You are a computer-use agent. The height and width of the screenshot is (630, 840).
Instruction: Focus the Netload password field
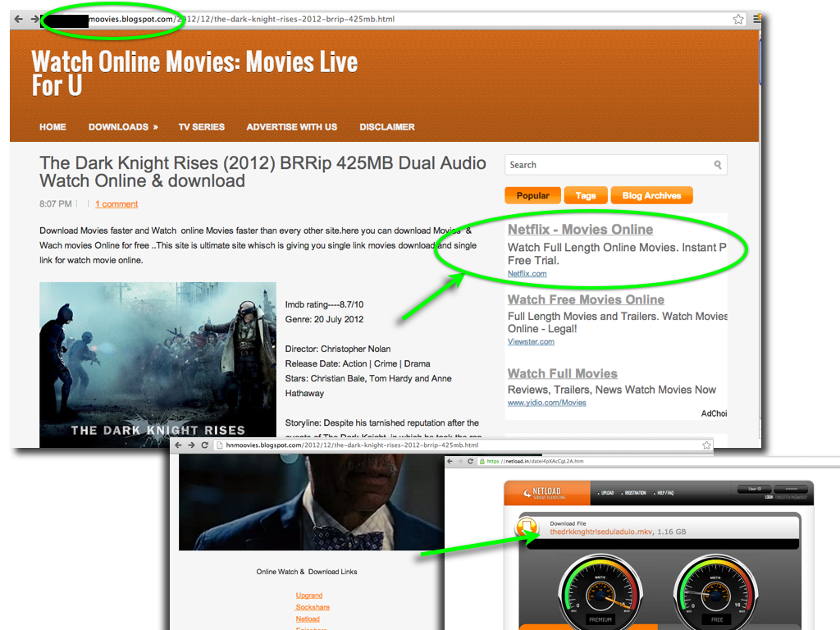click(791, 489)
